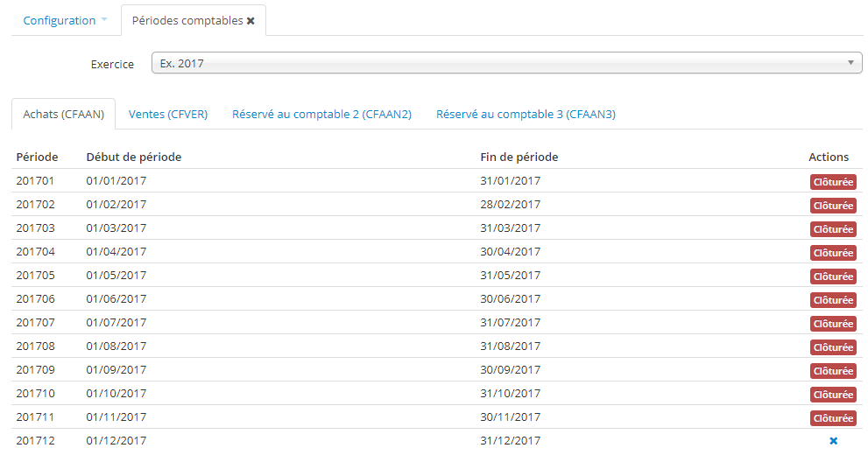The height and width of the screenshot is (455, 868).
Task: Select period cell 201710
Action: 35,393
